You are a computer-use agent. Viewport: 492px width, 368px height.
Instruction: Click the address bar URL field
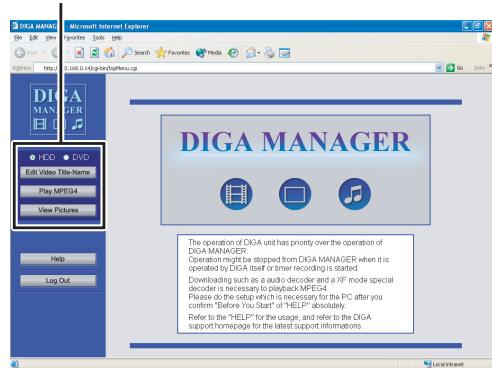point(234,68)
